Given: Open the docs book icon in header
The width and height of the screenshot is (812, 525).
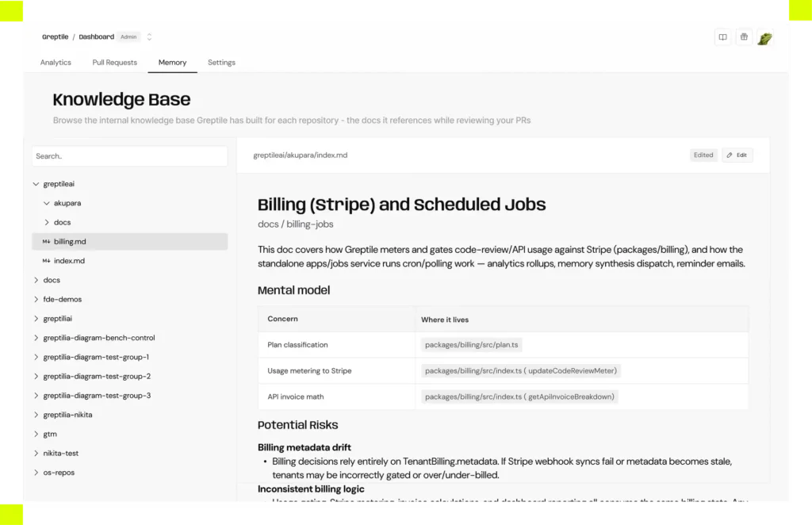Looking at the screenshot, I should coord(722,37).
